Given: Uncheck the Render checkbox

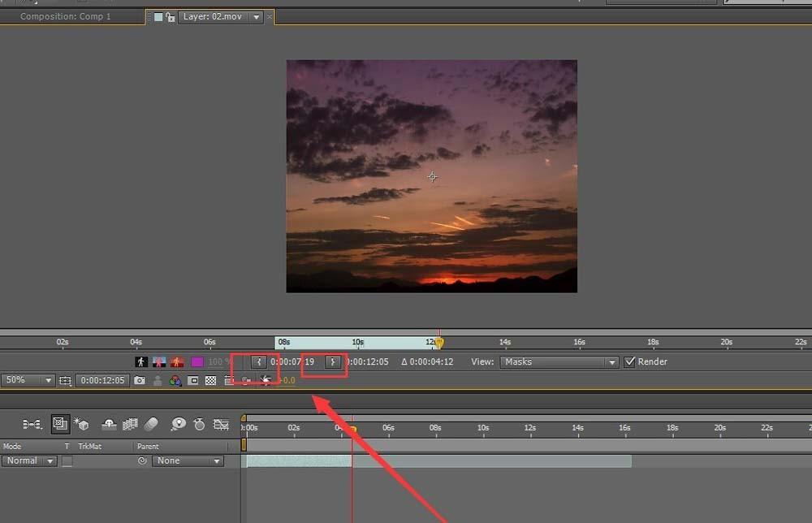Looking at the screenshot, I should [x=629, y=362].
